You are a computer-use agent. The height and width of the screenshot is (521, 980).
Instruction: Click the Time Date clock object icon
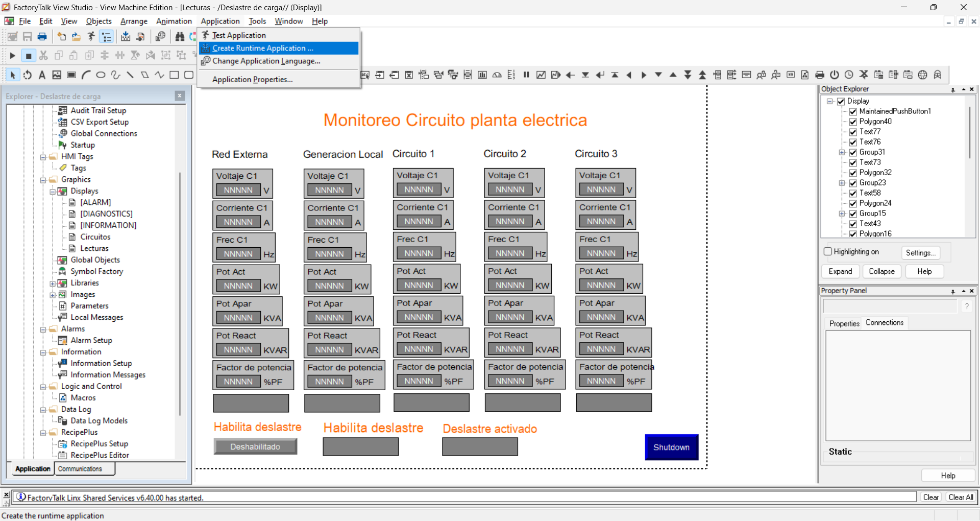point(849,75)
